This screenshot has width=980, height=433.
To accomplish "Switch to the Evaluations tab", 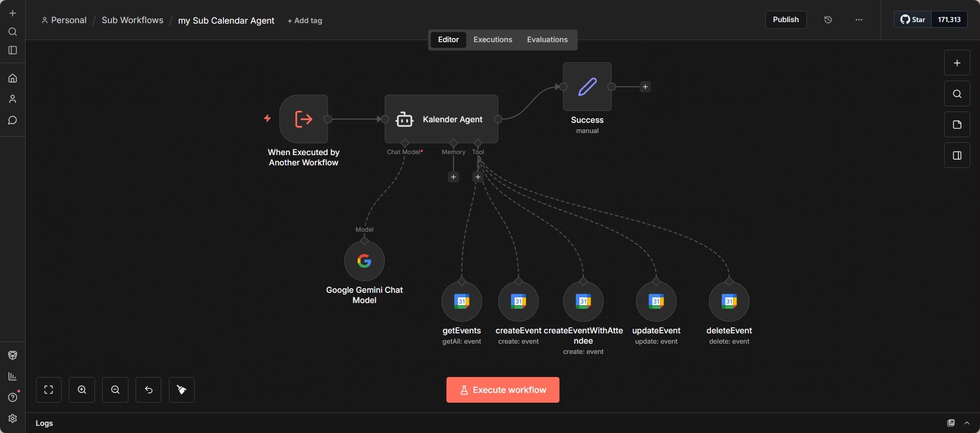I will pyautogui.click(x=547, y=40).
